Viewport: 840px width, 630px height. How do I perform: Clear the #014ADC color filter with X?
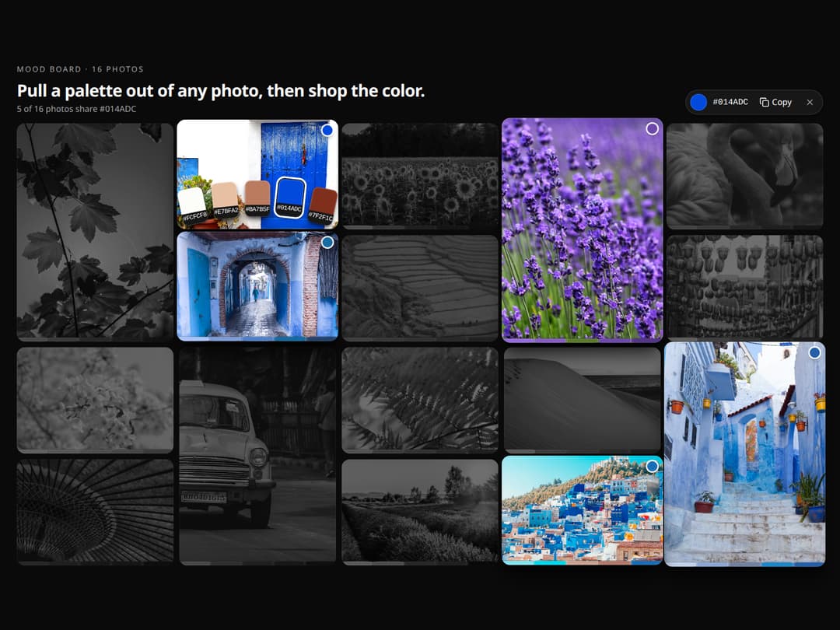click(x=810, y=102)
